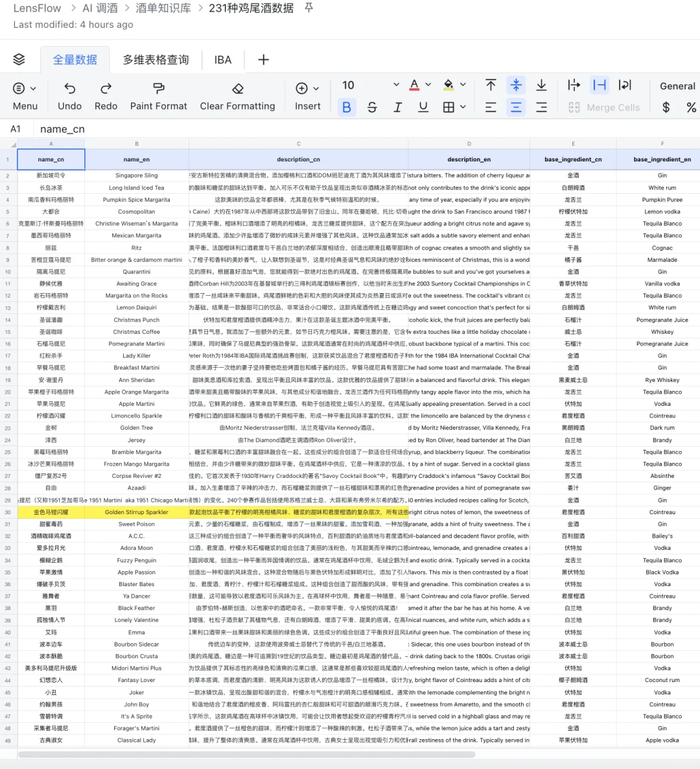Select row 30 header
This screenshot has height=769, width=700.
pyautogui.click(x=8, y=512)
